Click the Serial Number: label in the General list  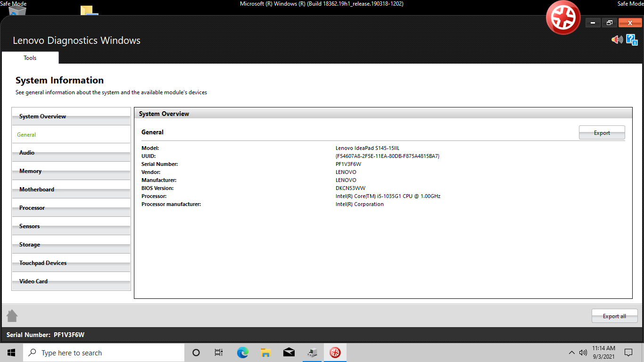tap(160, 164)
